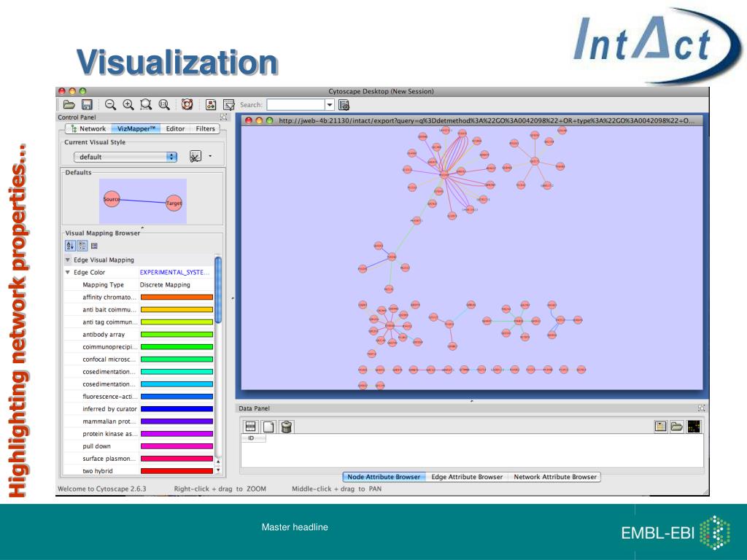Open the visual style options icon
Viewport: 747px width, 560px height.
196,156
